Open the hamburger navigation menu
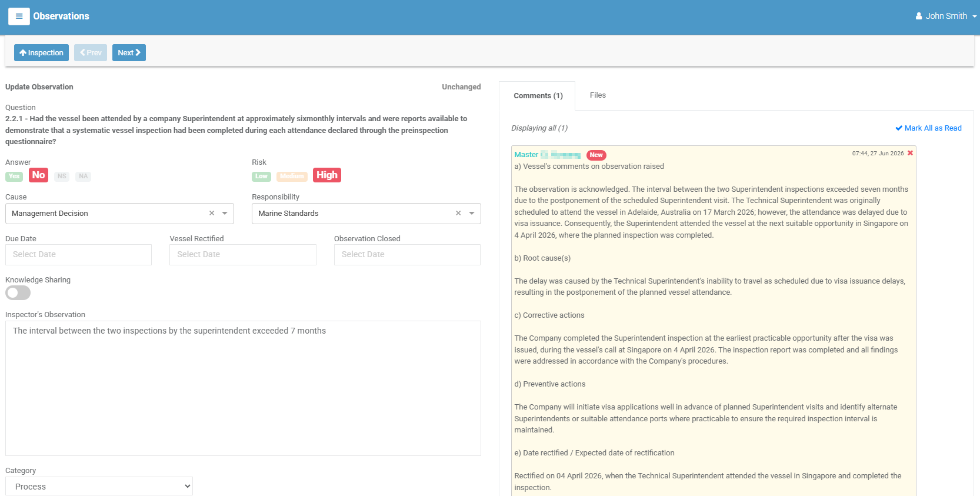This screenshot has width=980, height=496. tap(19, 16)
